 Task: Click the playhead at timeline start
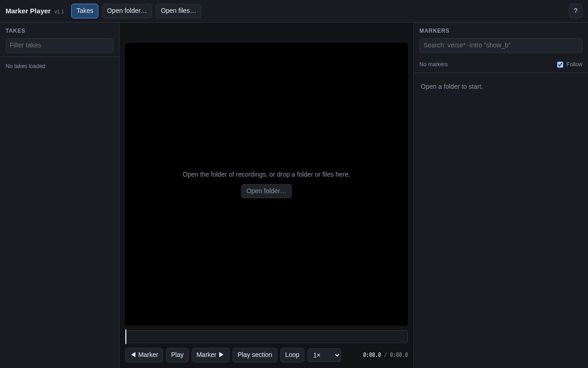point(126,337)
